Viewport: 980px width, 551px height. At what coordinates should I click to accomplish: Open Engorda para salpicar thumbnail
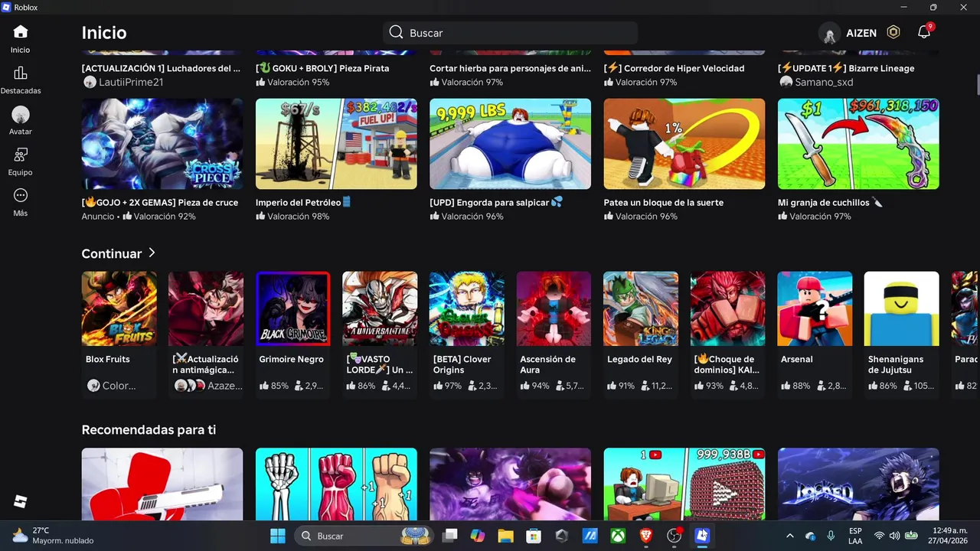point(510,144)
